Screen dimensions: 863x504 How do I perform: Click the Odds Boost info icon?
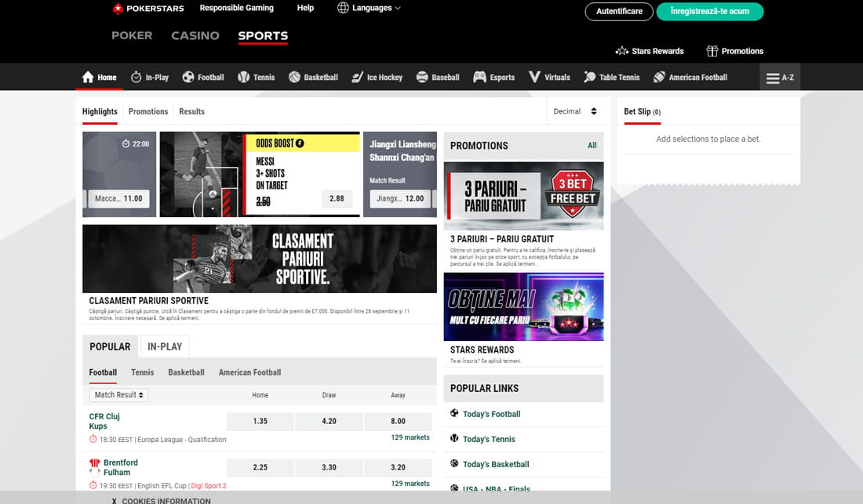[300, 143]
